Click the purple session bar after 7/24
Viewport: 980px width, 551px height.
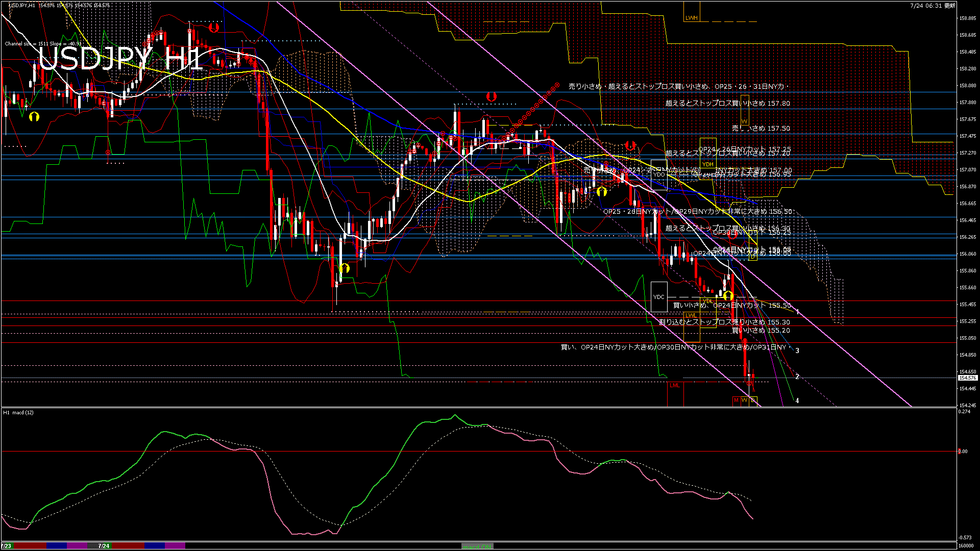coord(175,546)
